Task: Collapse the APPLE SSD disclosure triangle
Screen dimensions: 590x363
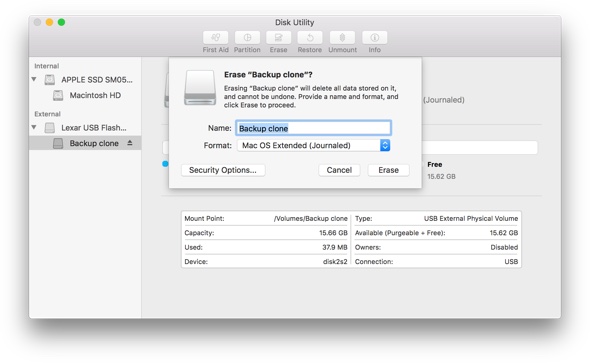Action: point(34,79)
